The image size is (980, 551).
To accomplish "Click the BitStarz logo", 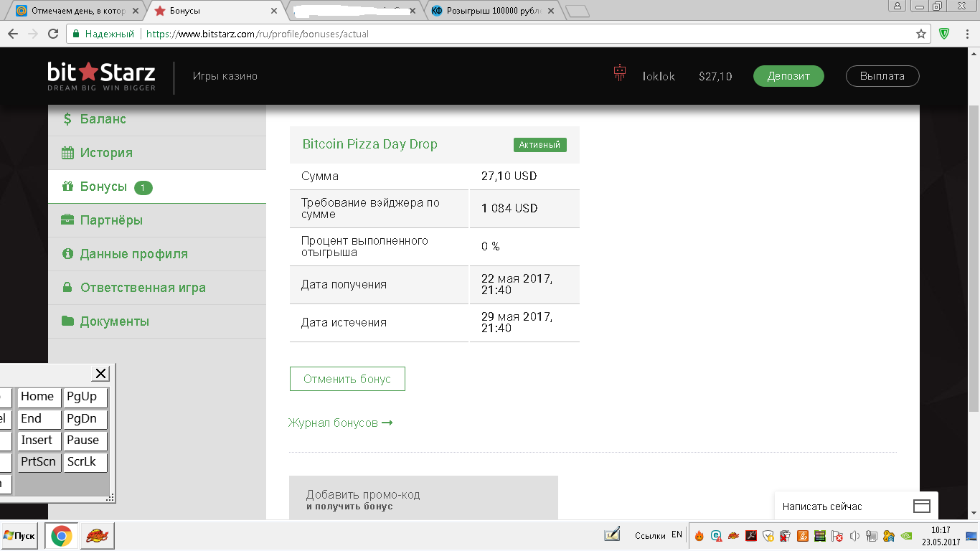I will [101, 76].
